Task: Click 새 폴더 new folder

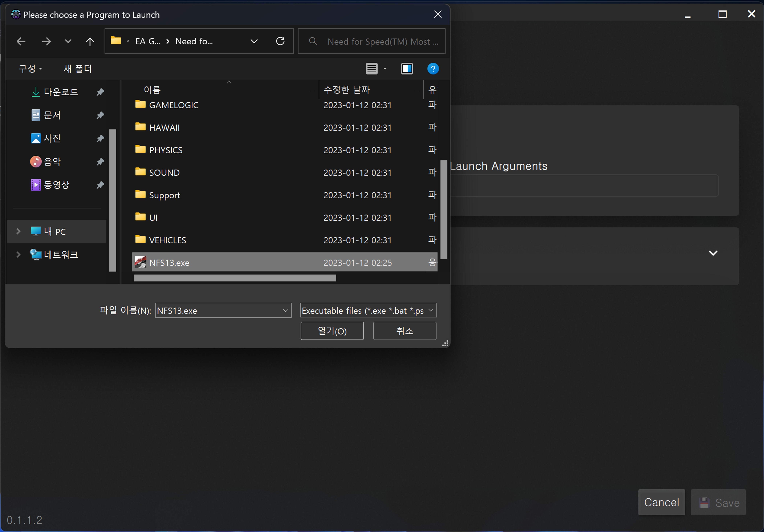Action: tap(78, 69)
